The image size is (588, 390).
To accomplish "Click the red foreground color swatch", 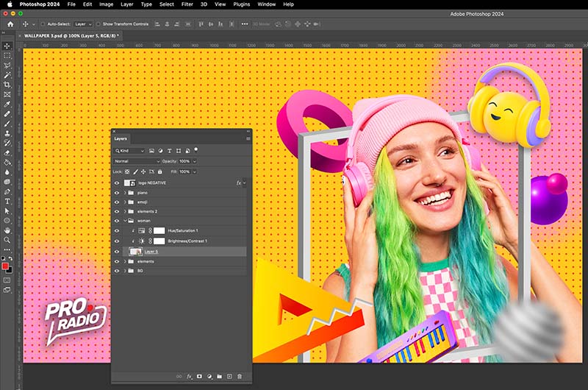I will (5, 266).
